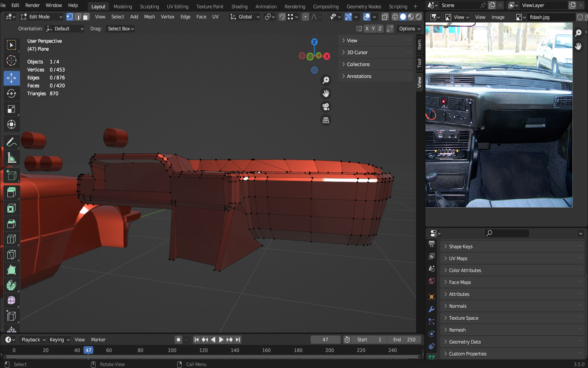Open the Mesh menu in the viewport header
The image size is (588, 368).
pyautogui.click(x=149, y=17)
